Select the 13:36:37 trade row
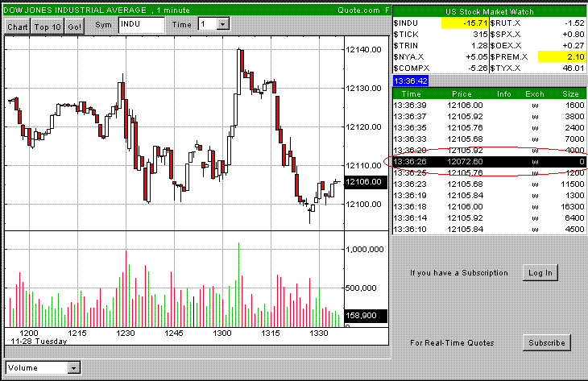 pyautogui.click(x=489, y=117)
